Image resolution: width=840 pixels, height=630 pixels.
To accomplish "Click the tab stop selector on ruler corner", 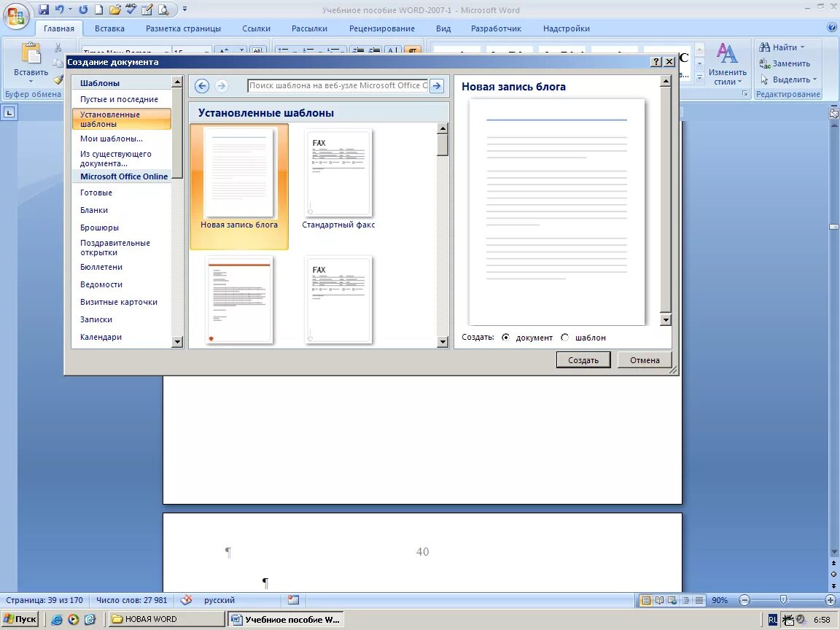I will (x=9, y=112).
